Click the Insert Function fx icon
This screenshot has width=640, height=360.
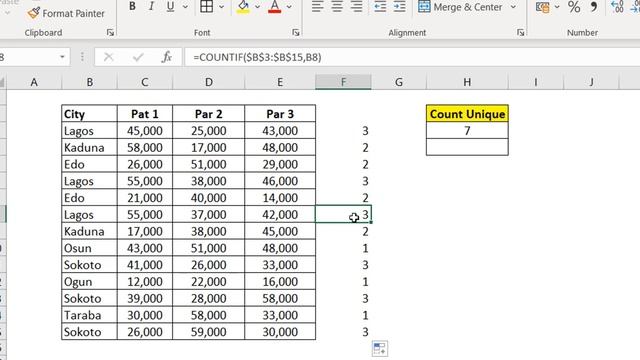pos(167,57)
